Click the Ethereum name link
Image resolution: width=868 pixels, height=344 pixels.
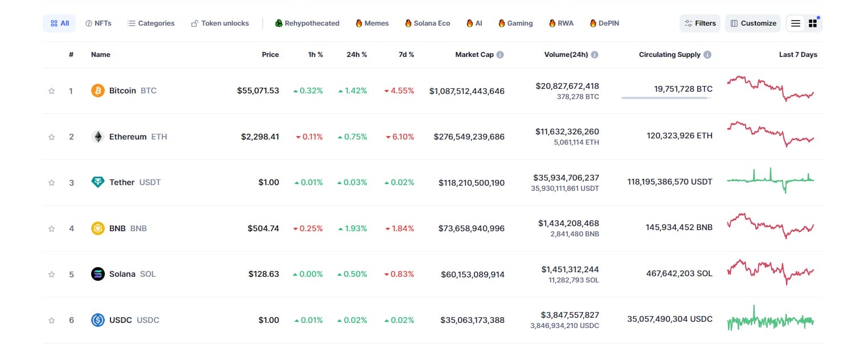point(128,136)
